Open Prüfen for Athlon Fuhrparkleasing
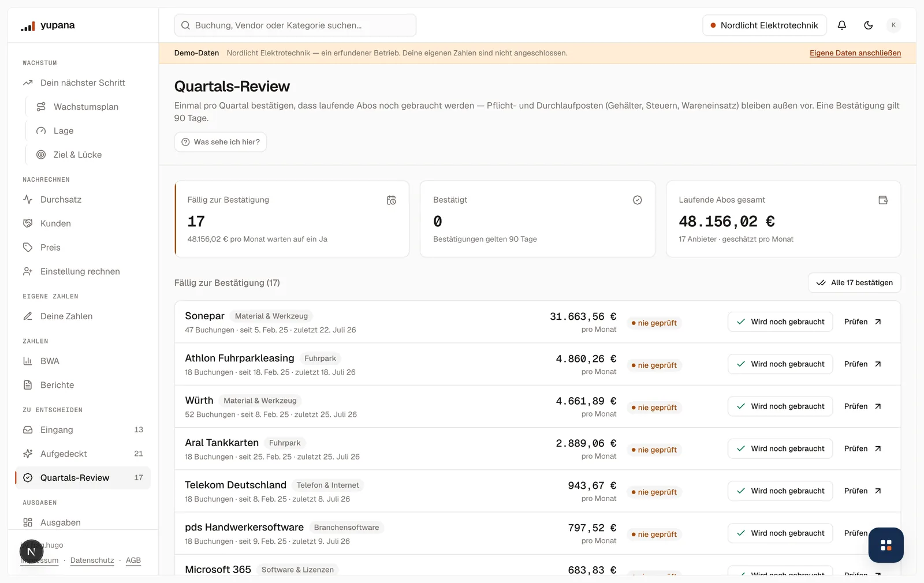Screen dimensions: 924x583 (x=863, y=364)
